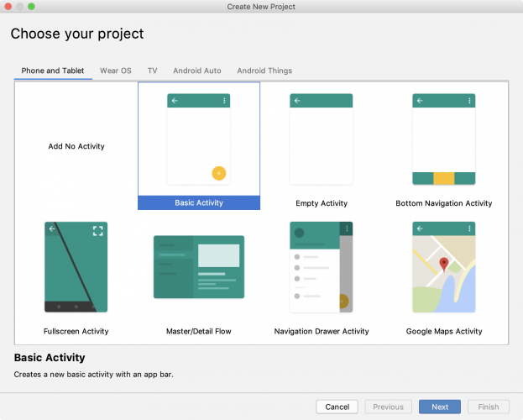Click the Basic Activity highlighted label

[x=199, y=202]
